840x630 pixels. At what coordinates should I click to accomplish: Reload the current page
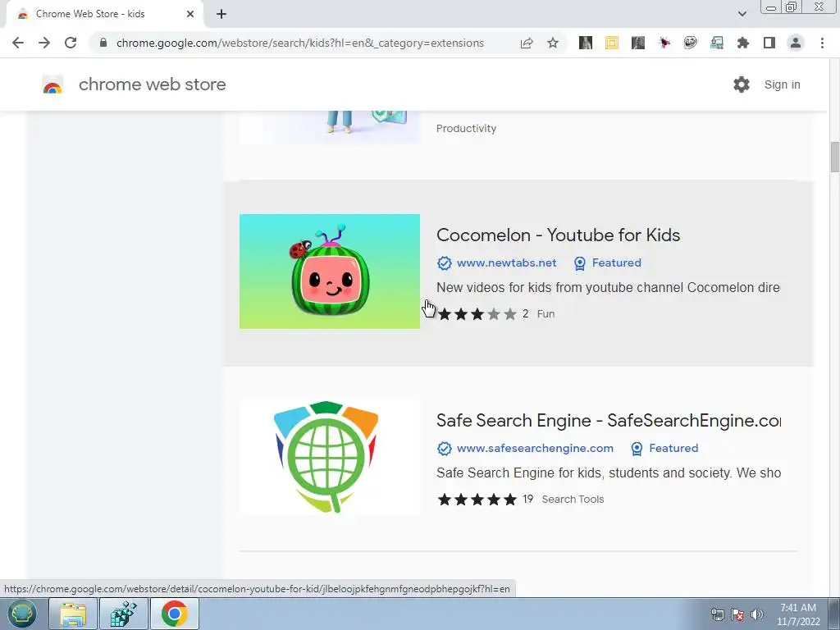tap(71, 43)
